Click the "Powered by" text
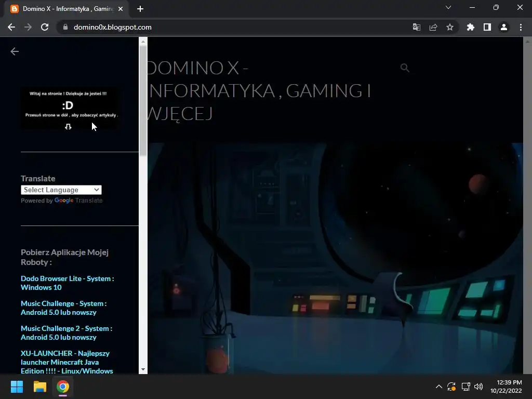This screenshot has height=399, width=532. coord(37,201)
